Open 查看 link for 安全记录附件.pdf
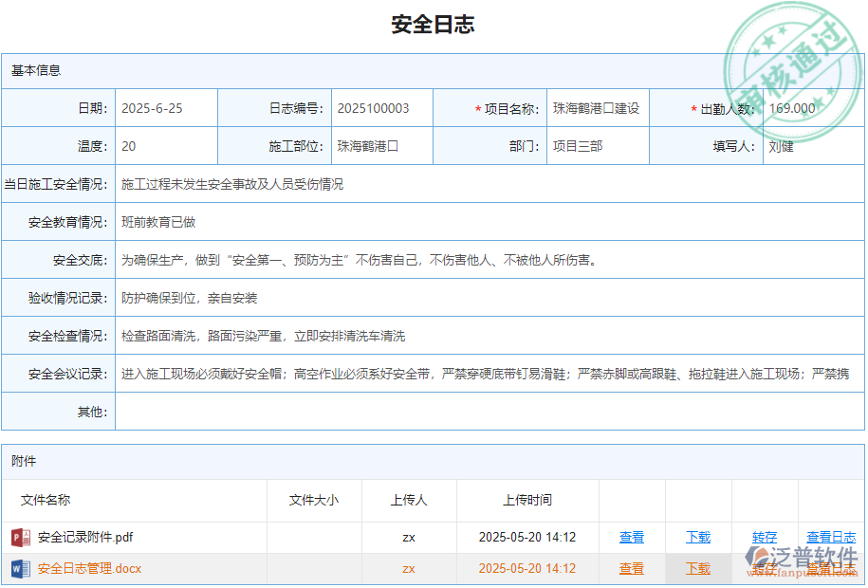 click(x=631, y=537)
